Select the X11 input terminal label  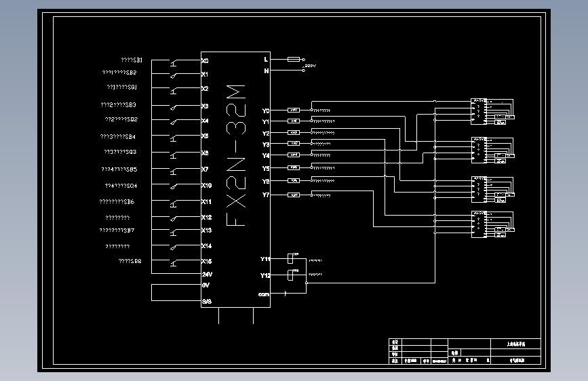point(206,202)
